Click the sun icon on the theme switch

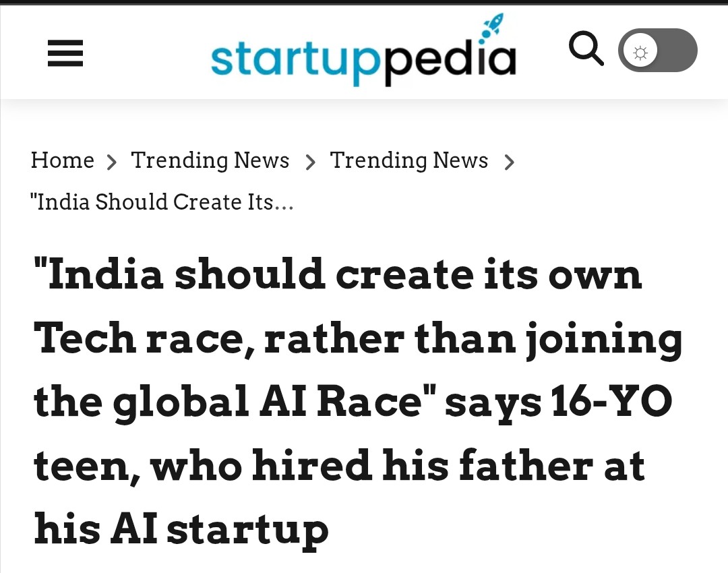640,51
